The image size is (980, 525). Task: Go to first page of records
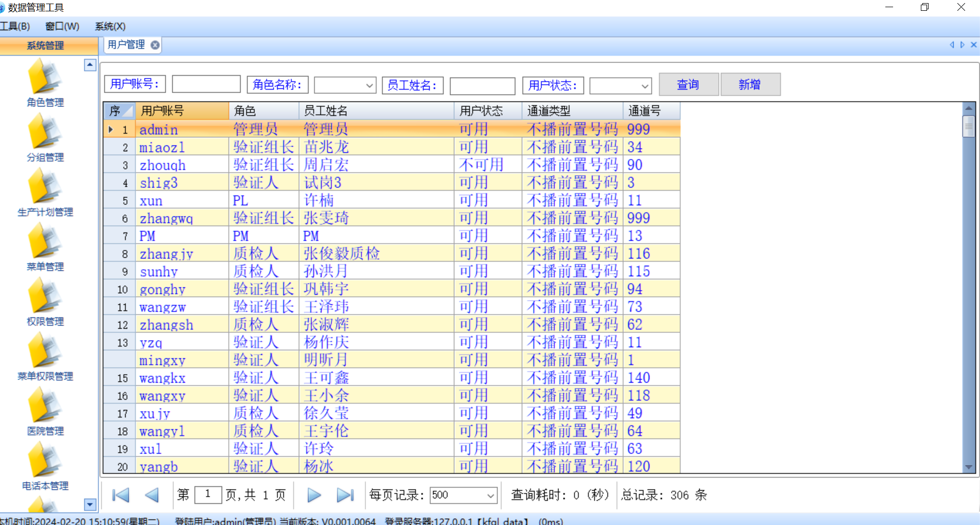coord(121,495)
